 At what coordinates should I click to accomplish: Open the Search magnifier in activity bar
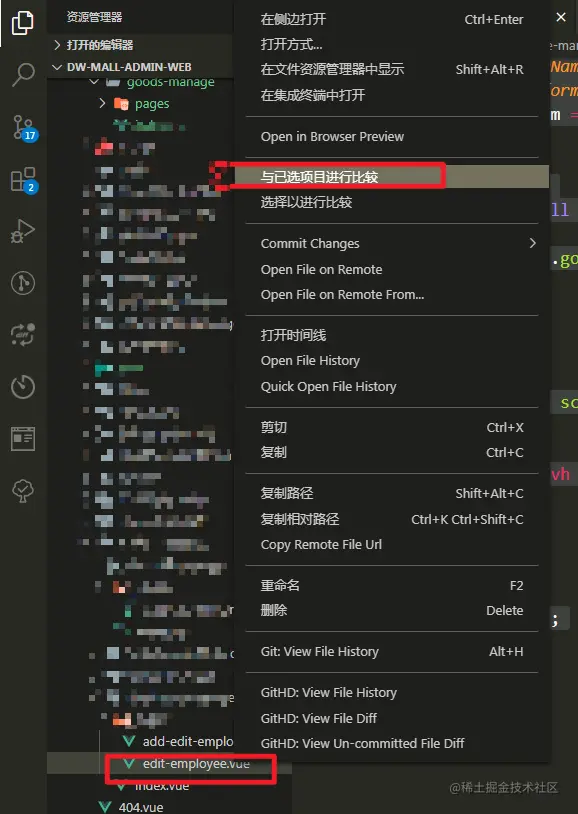[x=23, y=75]
